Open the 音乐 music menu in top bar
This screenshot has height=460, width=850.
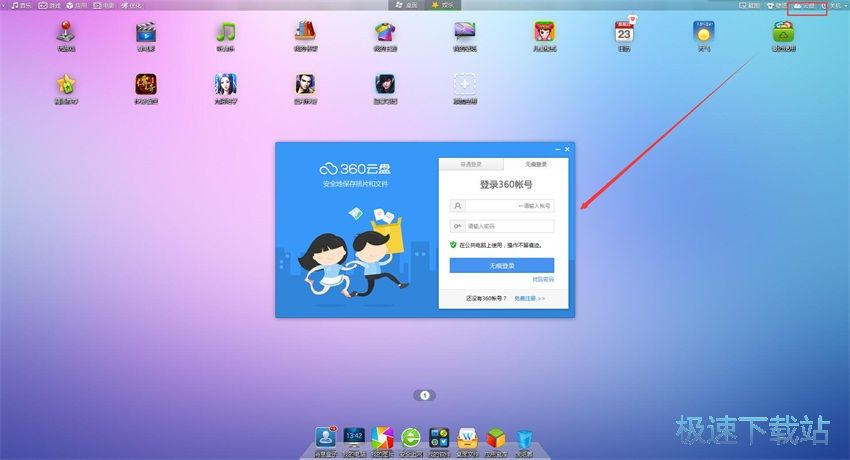[21, 5]
